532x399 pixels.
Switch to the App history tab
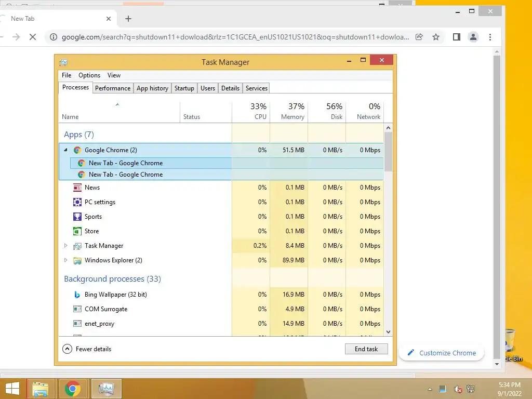tap(152, 88)
